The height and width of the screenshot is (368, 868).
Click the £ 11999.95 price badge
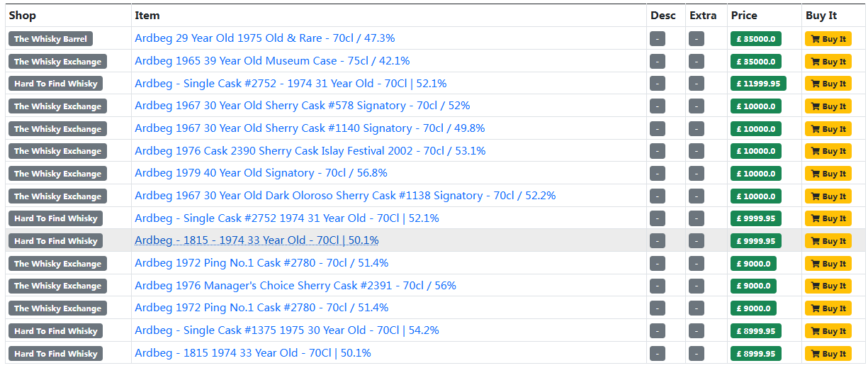coord(758,84)
